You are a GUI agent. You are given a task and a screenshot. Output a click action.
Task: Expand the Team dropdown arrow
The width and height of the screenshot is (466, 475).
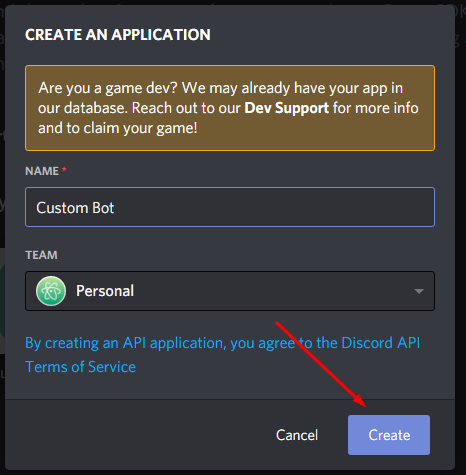point(419,291)
